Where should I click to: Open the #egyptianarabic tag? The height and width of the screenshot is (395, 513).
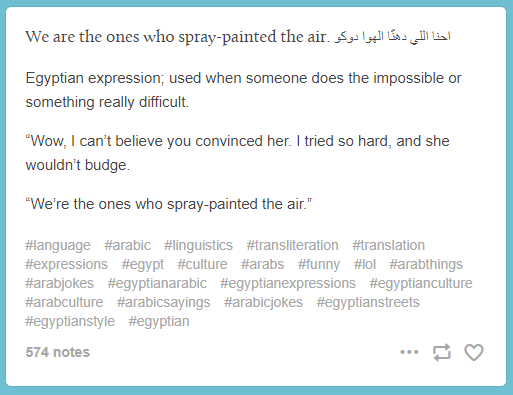pos(157,284)
